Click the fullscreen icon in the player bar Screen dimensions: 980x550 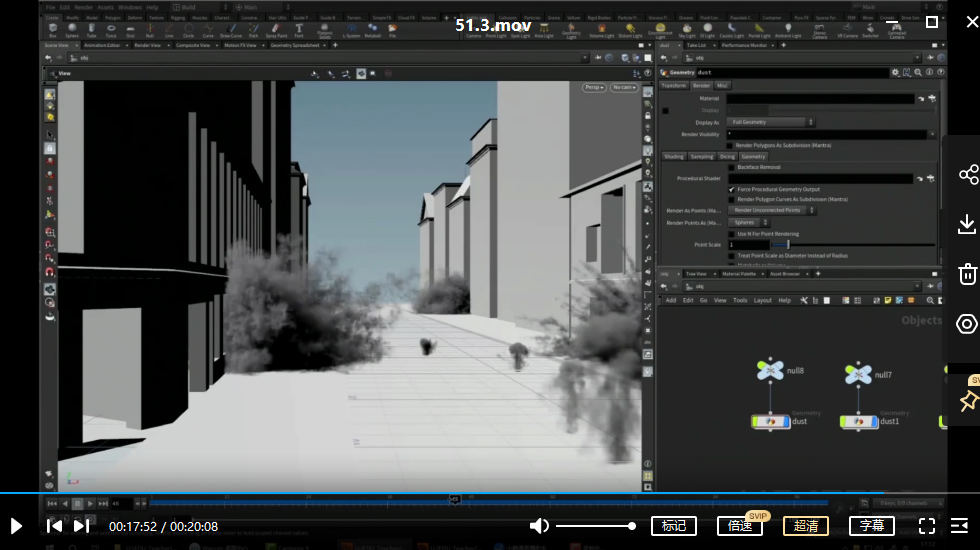point(927,526)
